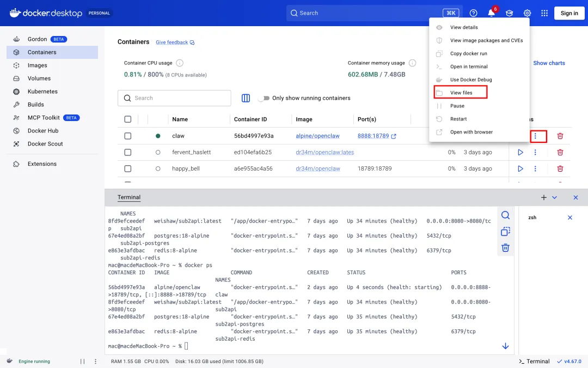Open notifications bell with 6 badge
Screen dimensions: 588x368
[x=491, y=13]
